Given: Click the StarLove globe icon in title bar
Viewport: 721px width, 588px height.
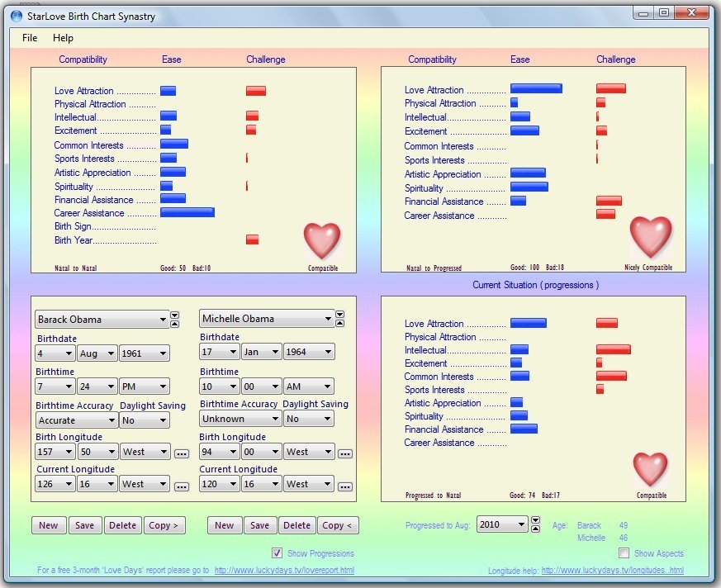Looking at the screenshot, I should pos(17,16).
